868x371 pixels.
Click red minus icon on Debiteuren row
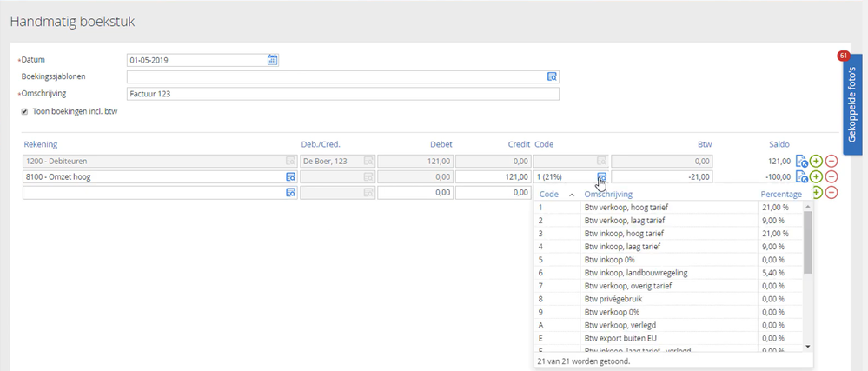pos(832,161)
